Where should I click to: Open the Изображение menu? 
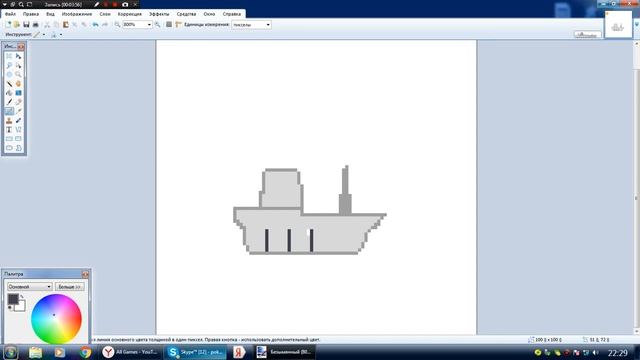[77, 14]
